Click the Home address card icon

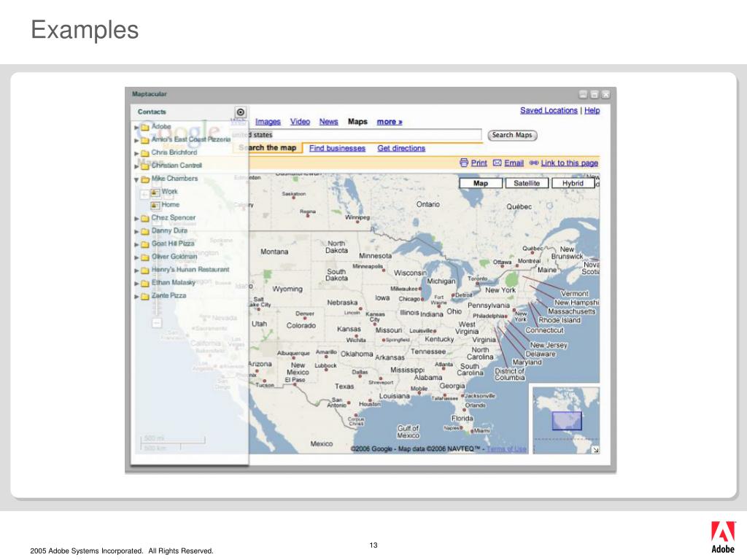click(x=155, y=205)
